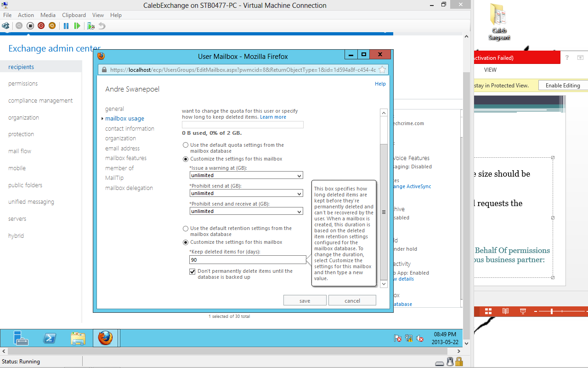Viewport: 588px width, 368px height.
Task: Click the Learn more link
Action: (273, 117)
